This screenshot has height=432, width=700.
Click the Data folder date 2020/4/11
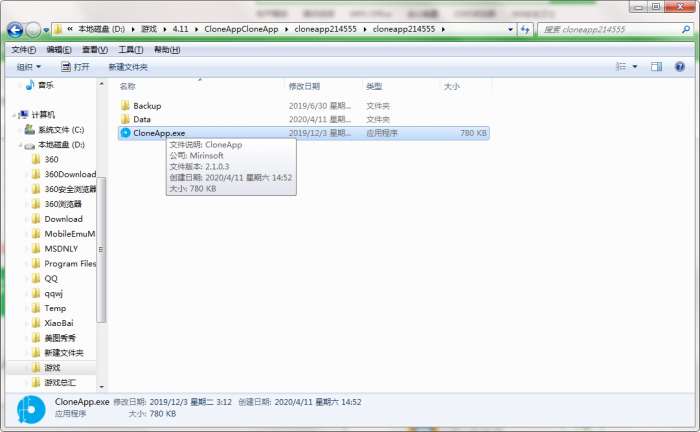(x=319, y=119)
